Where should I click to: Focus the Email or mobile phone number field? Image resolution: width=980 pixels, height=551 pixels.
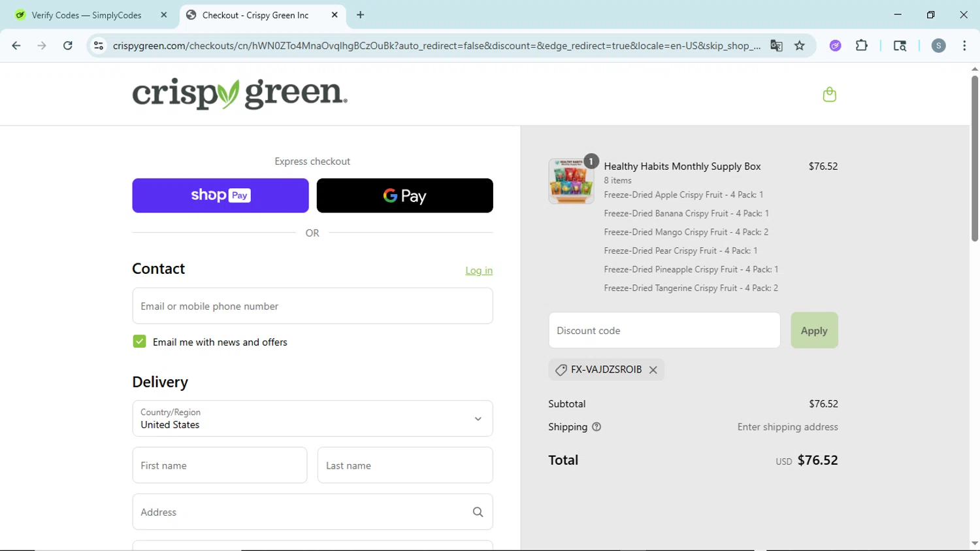tap(312, 306)
